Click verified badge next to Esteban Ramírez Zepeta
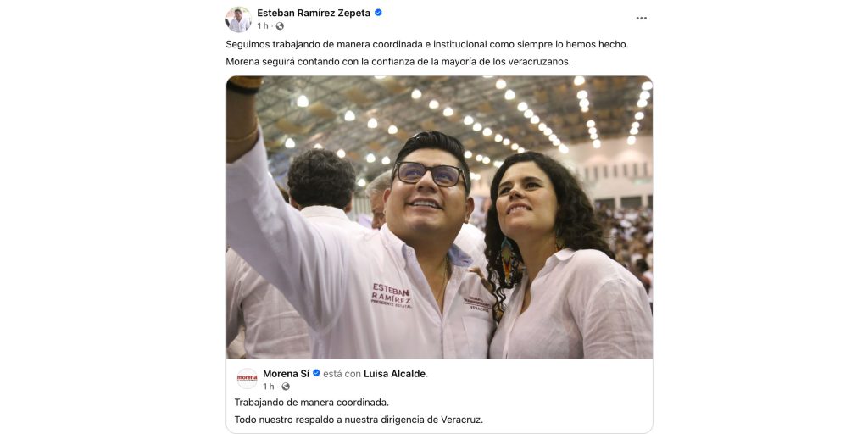868x434 pixels. 378,13
